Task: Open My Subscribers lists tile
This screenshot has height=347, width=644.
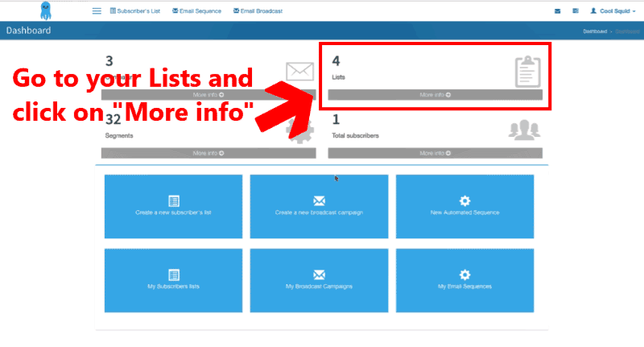Action: (173, 280)
